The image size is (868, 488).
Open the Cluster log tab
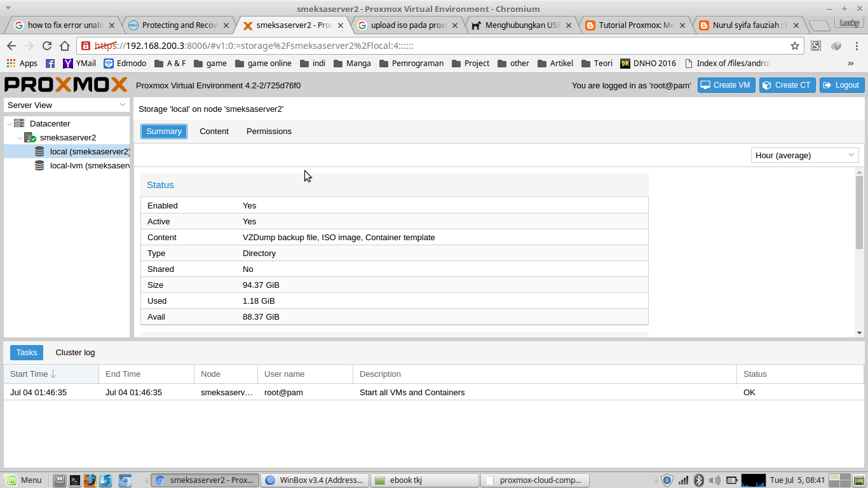click(x=75, y=352)
